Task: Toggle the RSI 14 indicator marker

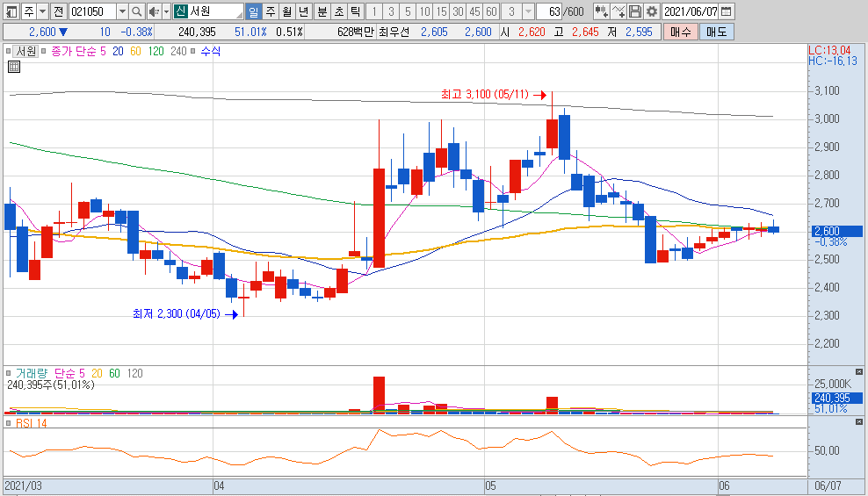Action: tap(8, 423)
